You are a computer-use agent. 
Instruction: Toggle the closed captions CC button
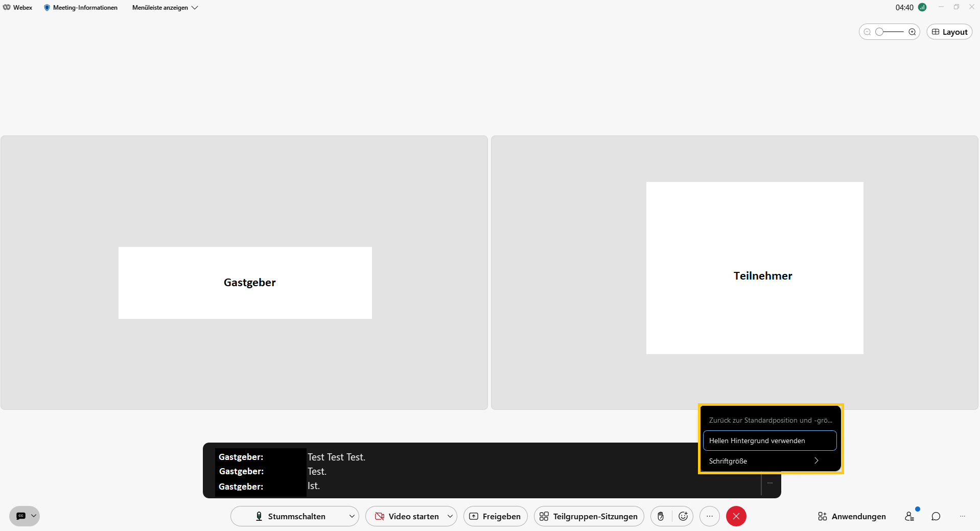point(21,516)
